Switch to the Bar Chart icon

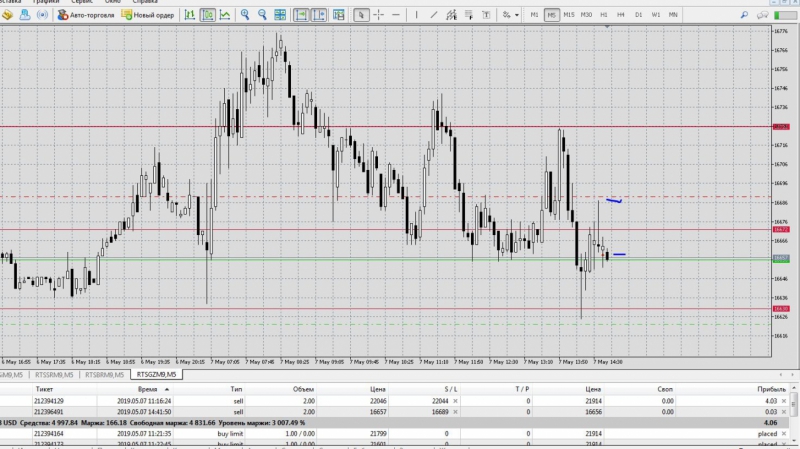pos(188,15)
